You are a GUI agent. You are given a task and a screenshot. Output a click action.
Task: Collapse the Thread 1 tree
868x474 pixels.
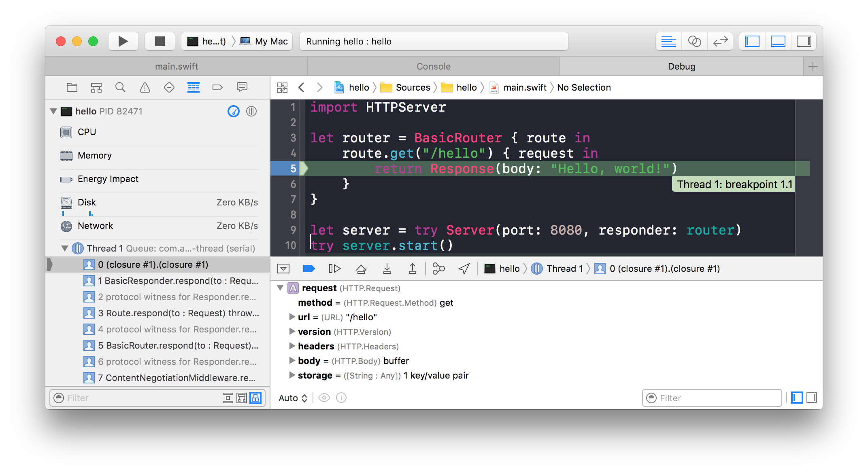point(65,248)
